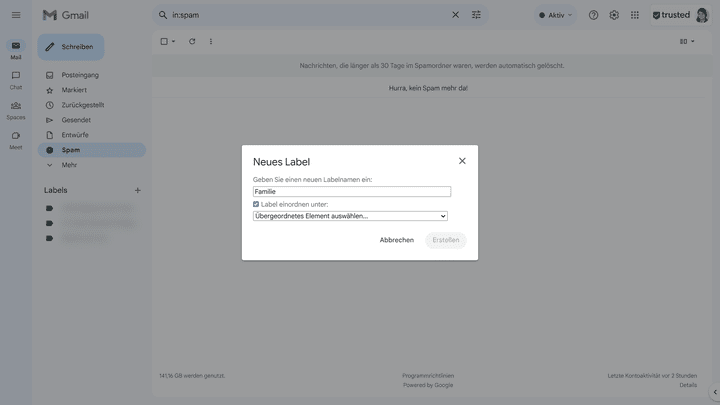Open the more options three-dot icon

(x=211, y=41)
